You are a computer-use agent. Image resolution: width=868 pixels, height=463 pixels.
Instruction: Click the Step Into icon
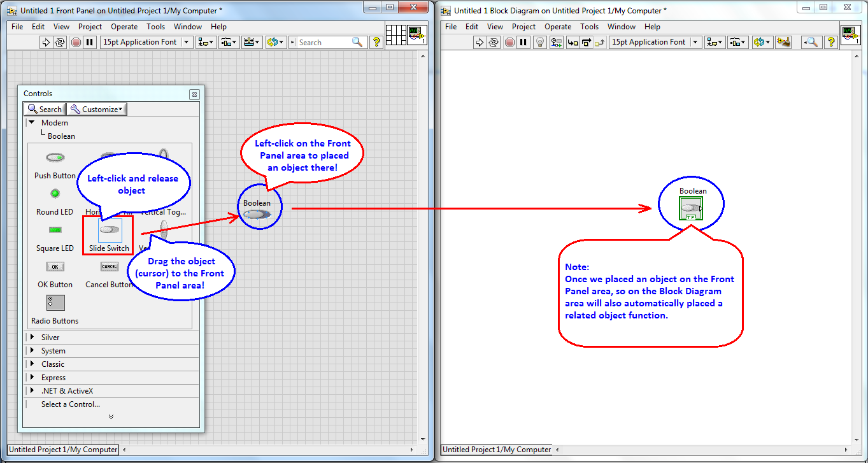coord(573,42)
